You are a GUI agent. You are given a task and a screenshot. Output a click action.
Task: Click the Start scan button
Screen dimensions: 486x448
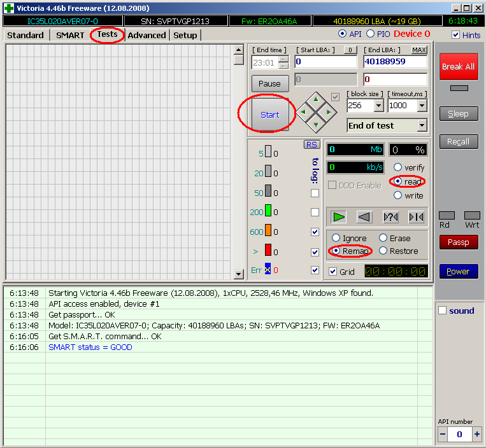[x=269, y=115]
